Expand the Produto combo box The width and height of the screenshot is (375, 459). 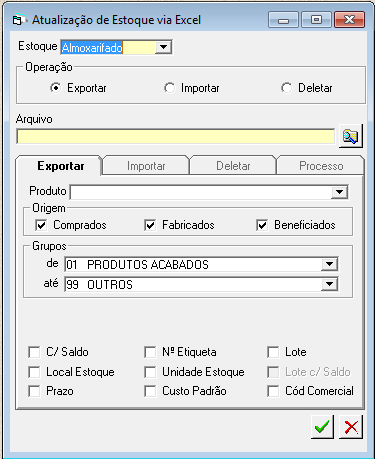coord(339,192)
